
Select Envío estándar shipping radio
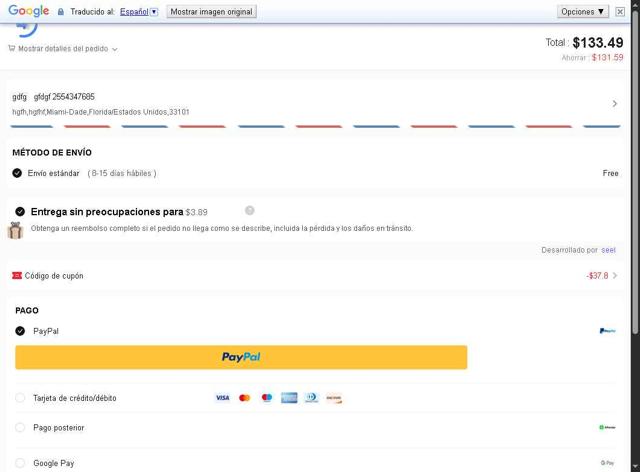coord(17,173)
